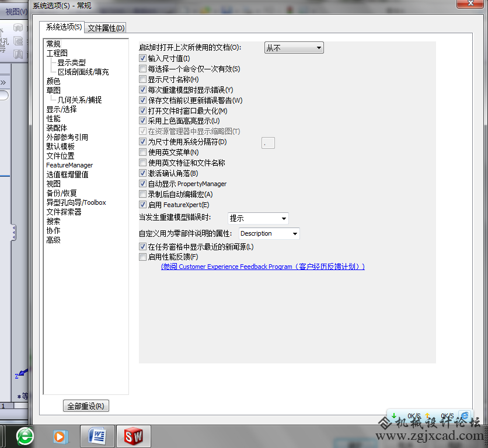Viewport: 488px width, 448px height.
Task: Select 工程图 in the options tree
Action: click(x=57, y=53)
